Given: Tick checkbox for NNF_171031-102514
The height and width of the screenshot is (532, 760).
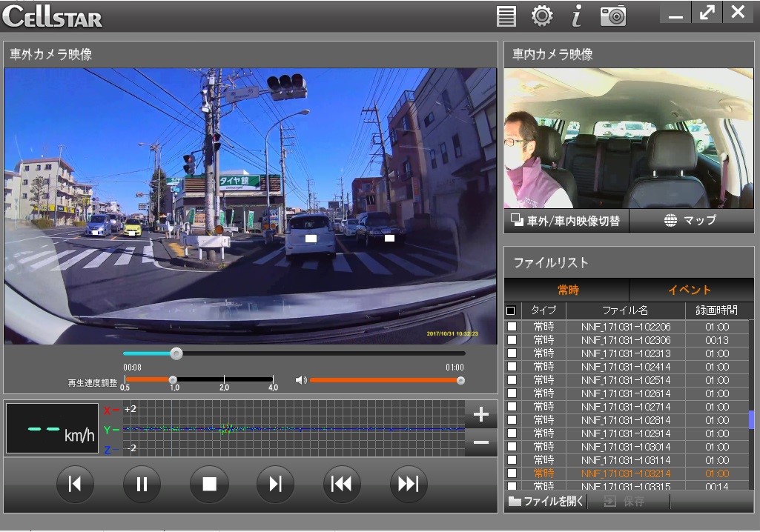Looking at the screenshot, I should coord(512,380).
